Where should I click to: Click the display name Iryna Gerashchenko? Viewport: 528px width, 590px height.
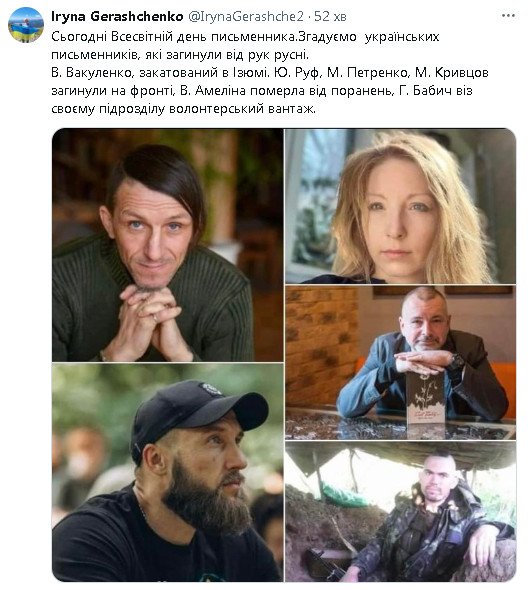(117, 16)
